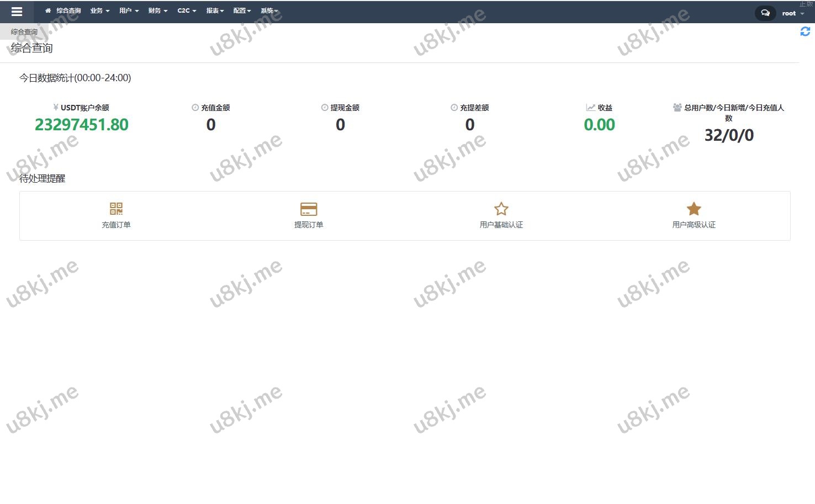This screenshot has height=504, width=815.
Task: Click the blue refresh icon
Action: pos(805,32)
